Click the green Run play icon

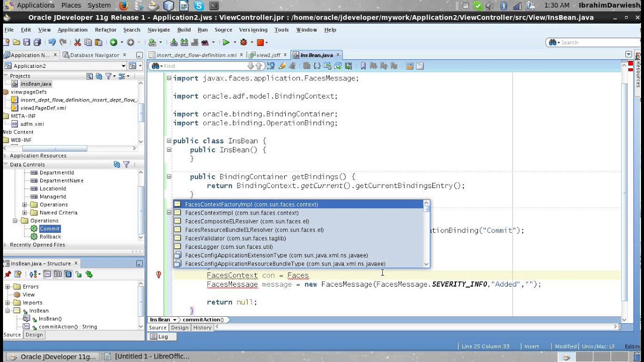pos(226,42)
